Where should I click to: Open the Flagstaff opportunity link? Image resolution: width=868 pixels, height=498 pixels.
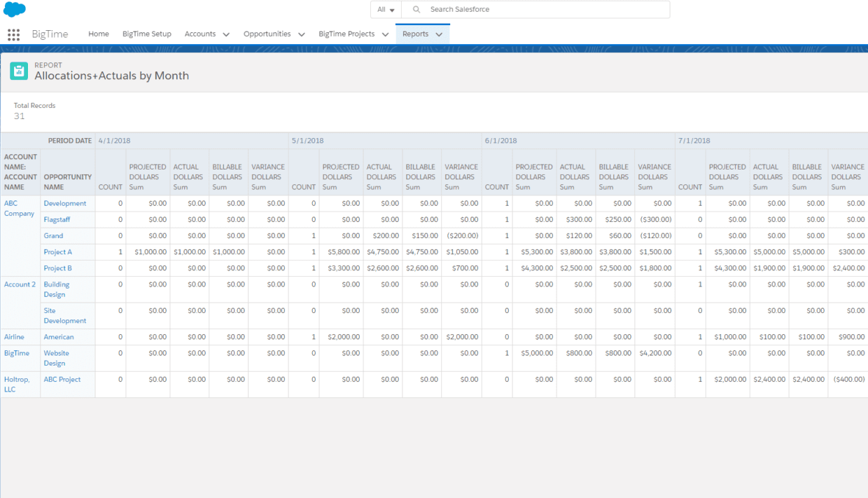click(x=57, y=219)
